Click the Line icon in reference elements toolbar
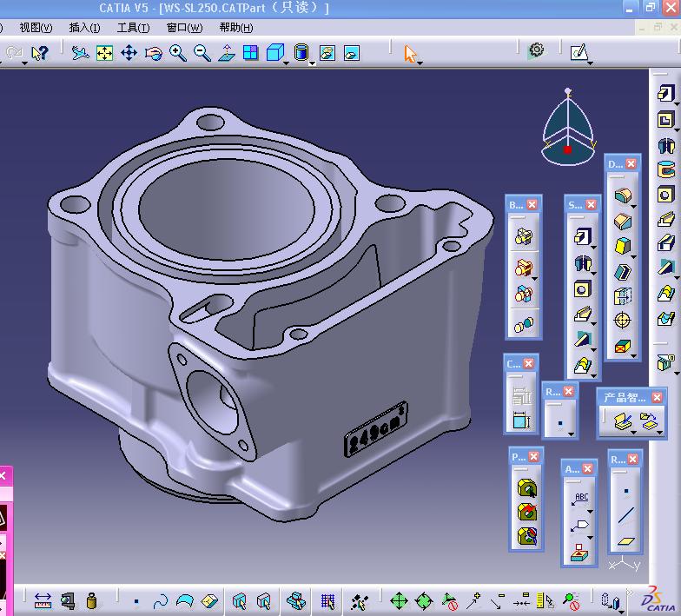681x616 pixels. point(625,516)
